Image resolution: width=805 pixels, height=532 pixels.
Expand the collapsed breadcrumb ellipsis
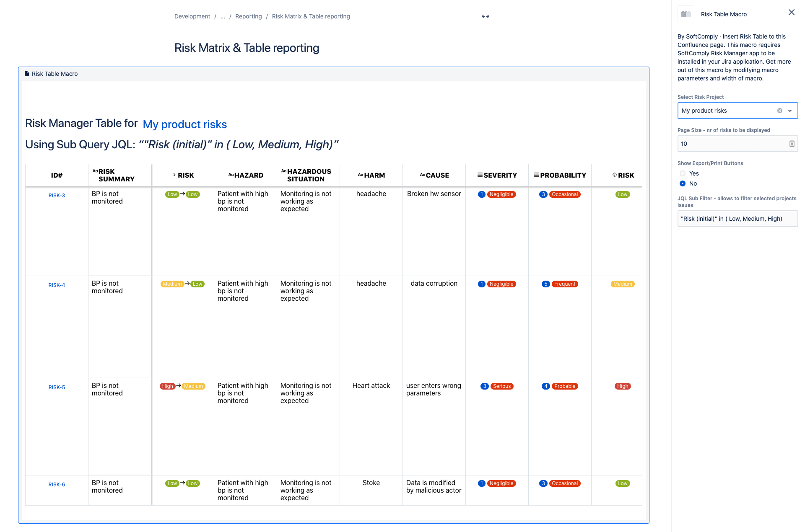coord(223,16)
